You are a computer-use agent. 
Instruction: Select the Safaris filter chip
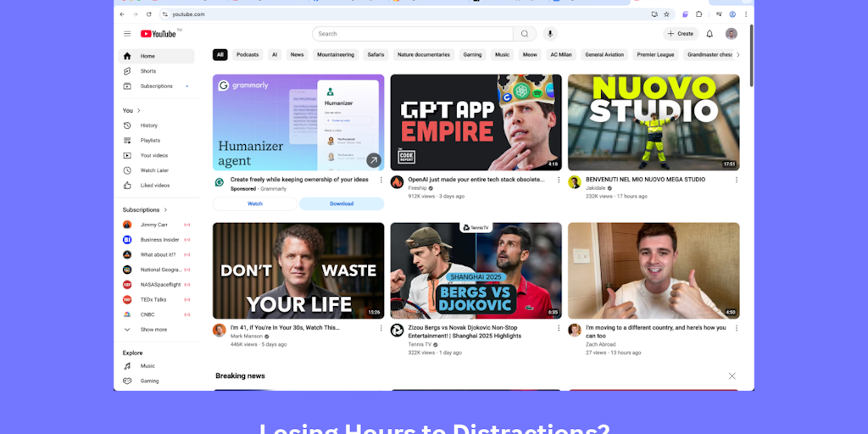point(376,55)
